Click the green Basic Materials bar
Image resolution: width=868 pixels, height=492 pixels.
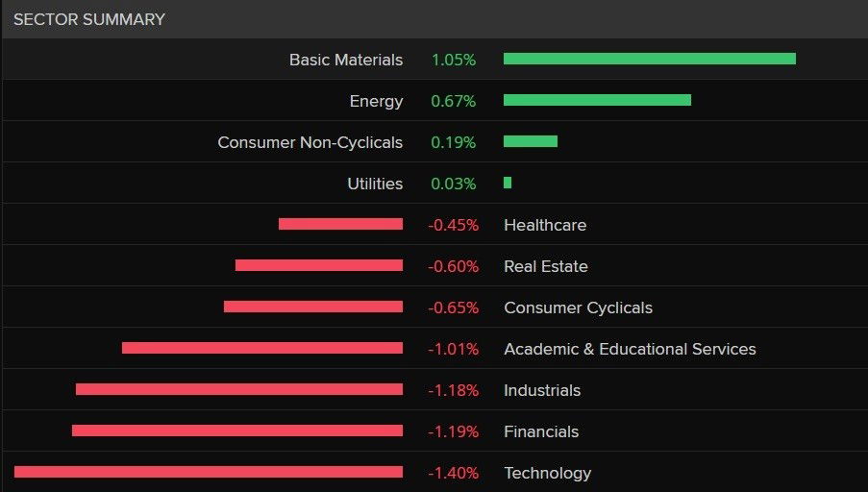pyautogui.click(x=650, y=59)
